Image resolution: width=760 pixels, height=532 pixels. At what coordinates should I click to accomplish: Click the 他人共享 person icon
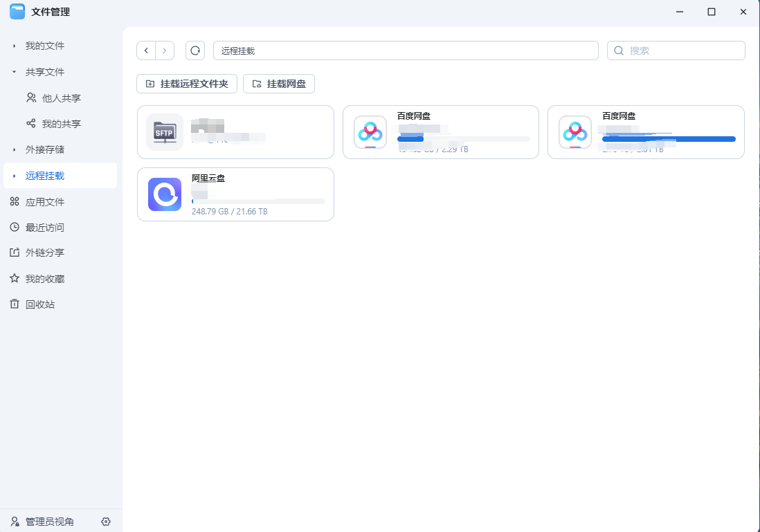[x=31, y=98]
